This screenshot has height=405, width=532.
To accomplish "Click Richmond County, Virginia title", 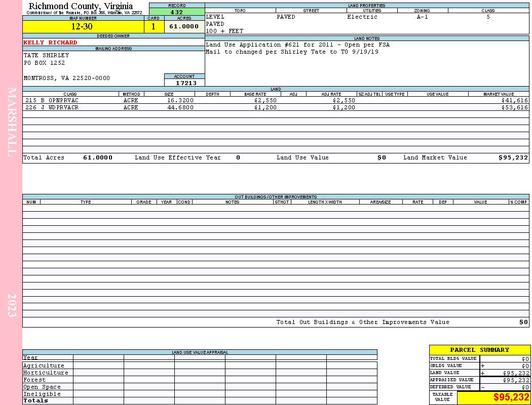I will click(81, 6).
